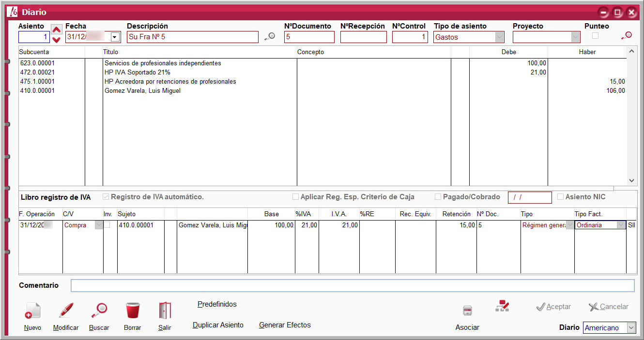Click the Retención value 15,00 in IVA register
This screenshot has width=644, height=340.
coord(467,225)
